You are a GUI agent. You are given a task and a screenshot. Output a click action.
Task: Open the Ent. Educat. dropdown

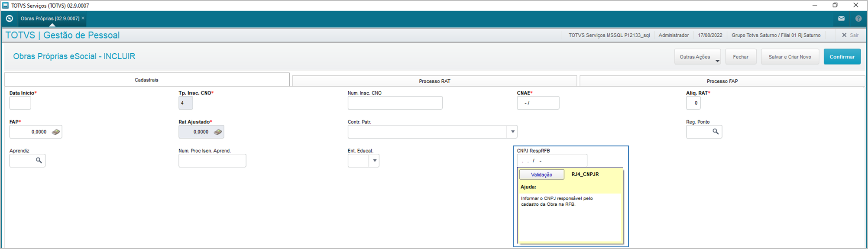374,161
